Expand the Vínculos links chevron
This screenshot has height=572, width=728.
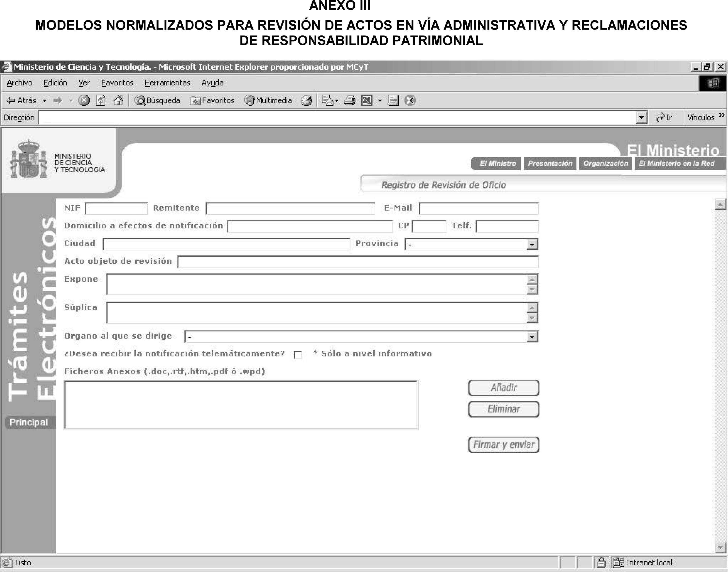[x=722, y=115]
